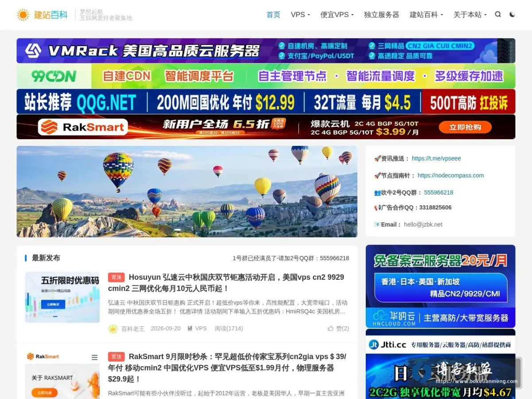Click author avatar beside 百科老王
This screenshot has height=399, width=532.
[x=113, y=329]
